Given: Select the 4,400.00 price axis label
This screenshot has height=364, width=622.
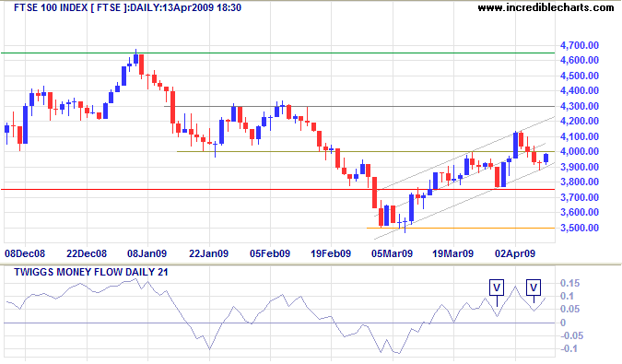Looking at the screenshot, I should [x=580, y=91].
